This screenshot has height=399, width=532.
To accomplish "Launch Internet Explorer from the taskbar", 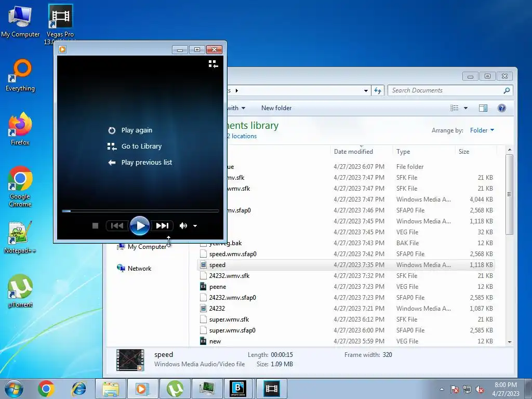I will pyautogui.click(x=79, y=389).
